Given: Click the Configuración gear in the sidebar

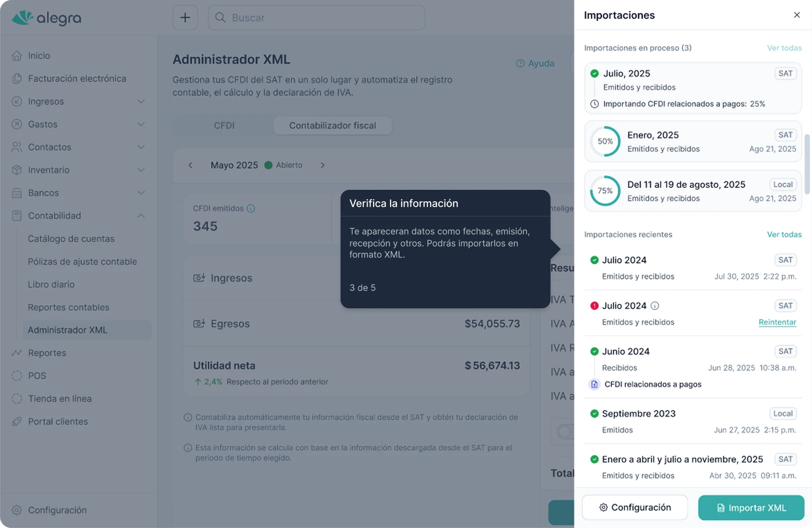Looking at the screenshot, I should click(x=17, y=510).
